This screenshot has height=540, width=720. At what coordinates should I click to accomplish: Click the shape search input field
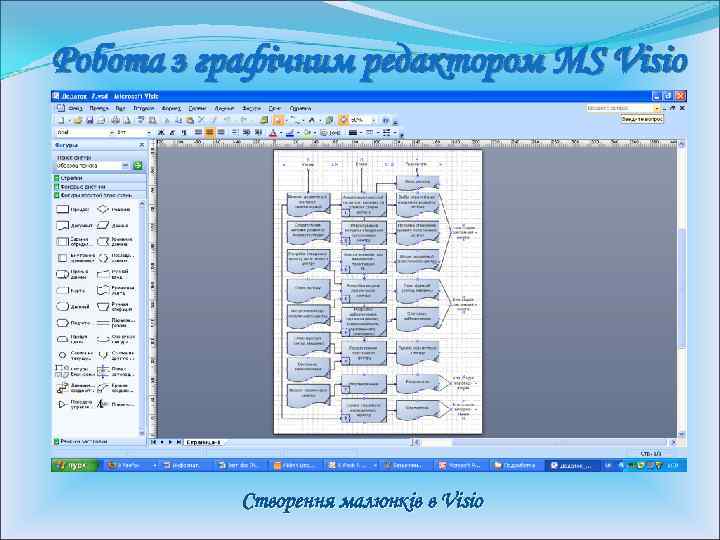pos(88,165)
